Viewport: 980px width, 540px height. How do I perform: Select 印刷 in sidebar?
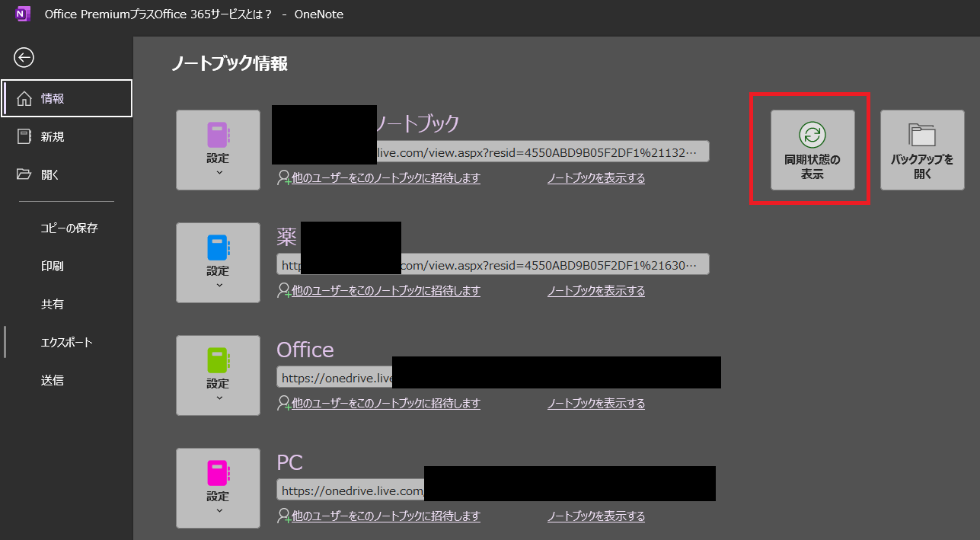point(53,266)
